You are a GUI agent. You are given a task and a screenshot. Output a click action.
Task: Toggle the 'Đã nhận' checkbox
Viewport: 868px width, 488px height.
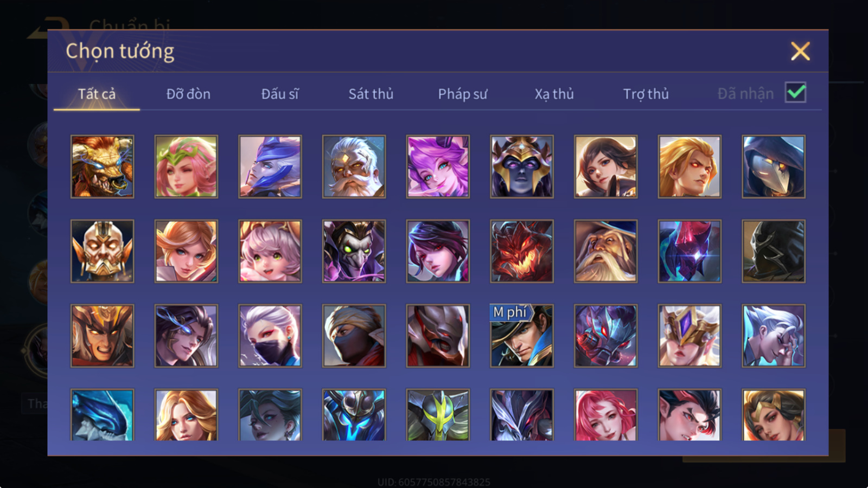pyautogui.click(x=796, y=93)
